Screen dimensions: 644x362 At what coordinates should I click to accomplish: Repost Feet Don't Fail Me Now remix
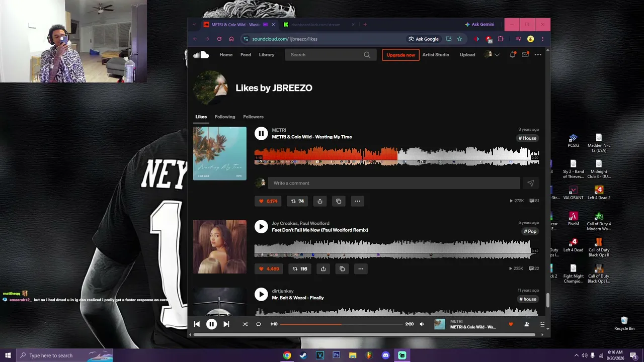[299, 269]
